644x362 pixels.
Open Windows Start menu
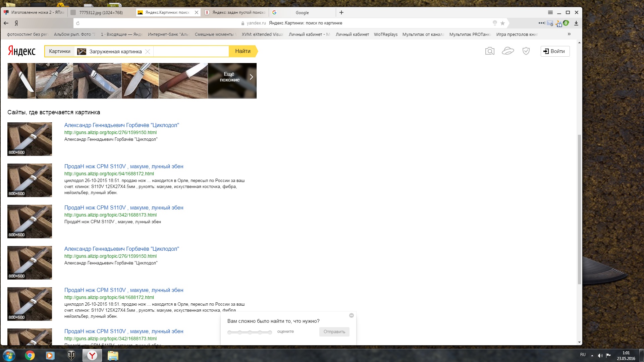coord(9,355)
